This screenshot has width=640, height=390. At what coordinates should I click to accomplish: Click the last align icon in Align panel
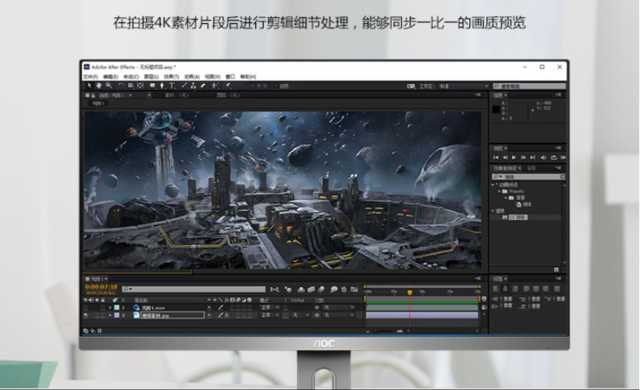tap(557, 289)
